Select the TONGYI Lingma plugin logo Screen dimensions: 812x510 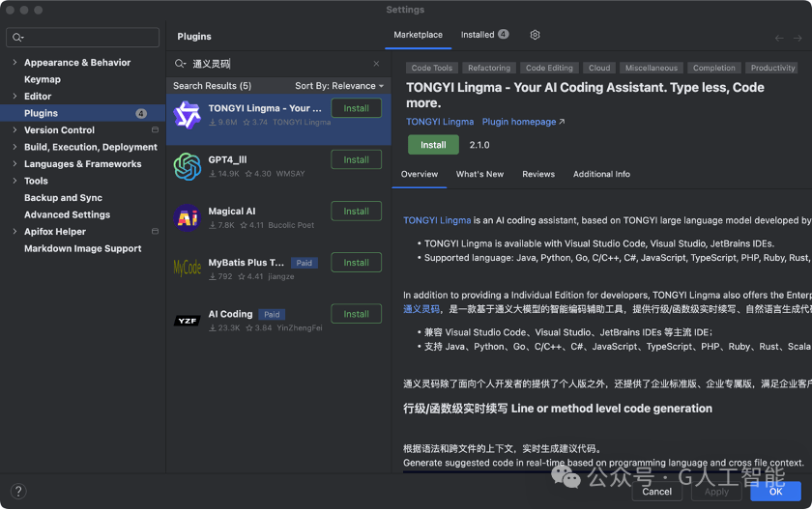187,115
